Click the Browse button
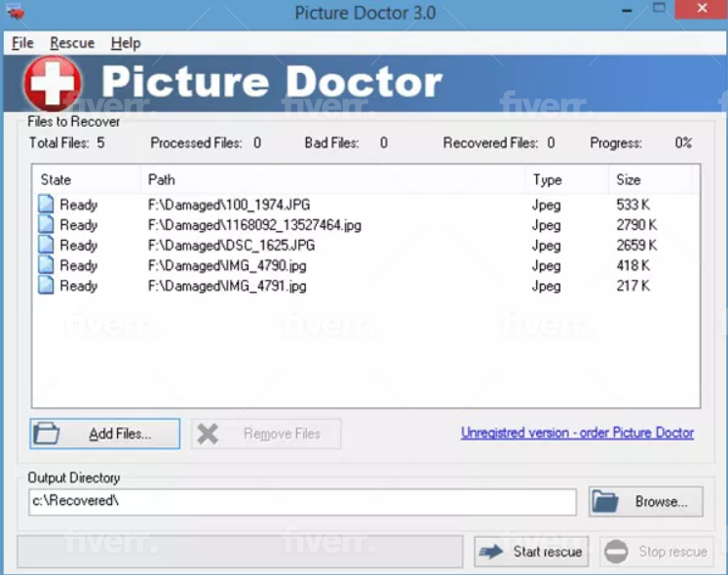 click(x=646, y=502)
